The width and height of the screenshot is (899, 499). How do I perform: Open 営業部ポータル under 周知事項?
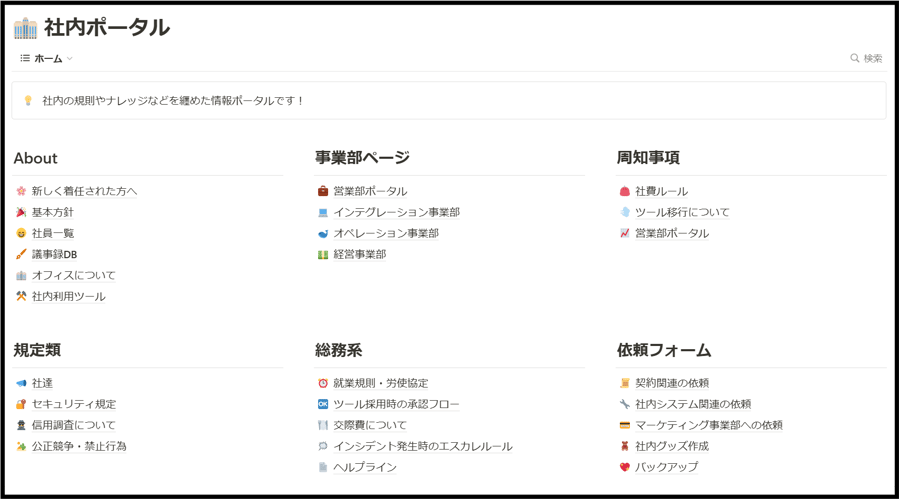[672, 233]
